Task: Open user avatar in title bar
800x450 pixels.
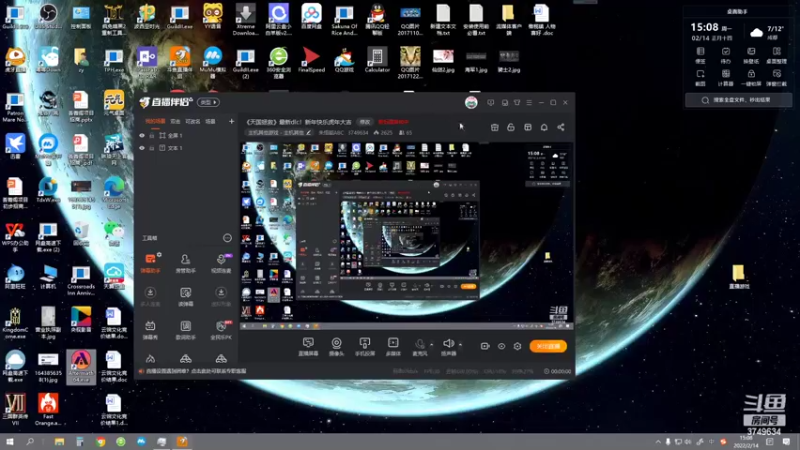Action: (471, 102)
